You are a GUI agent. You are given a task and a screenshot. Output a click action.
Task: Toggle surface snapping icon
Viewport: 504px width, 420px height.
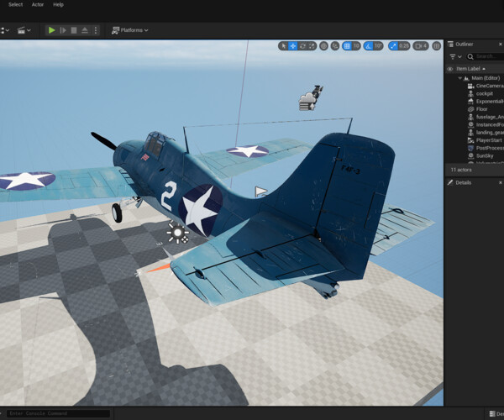335,46
